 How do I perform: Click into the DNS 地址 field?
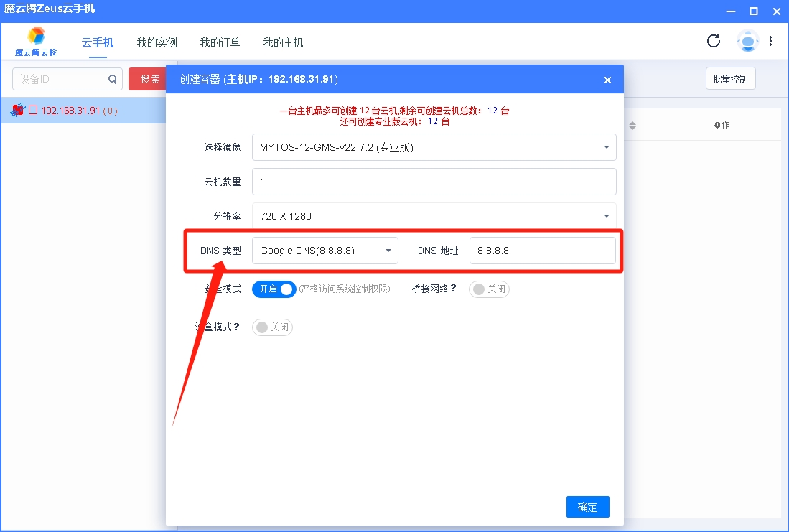click(542, 251)
